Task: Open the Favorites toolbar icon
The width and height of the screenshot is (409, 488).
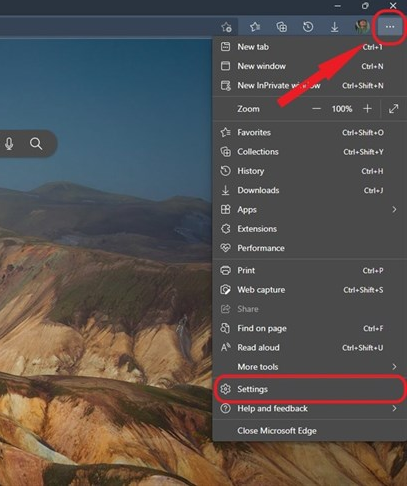Action: pyautogui.click(x=255, y=27)
